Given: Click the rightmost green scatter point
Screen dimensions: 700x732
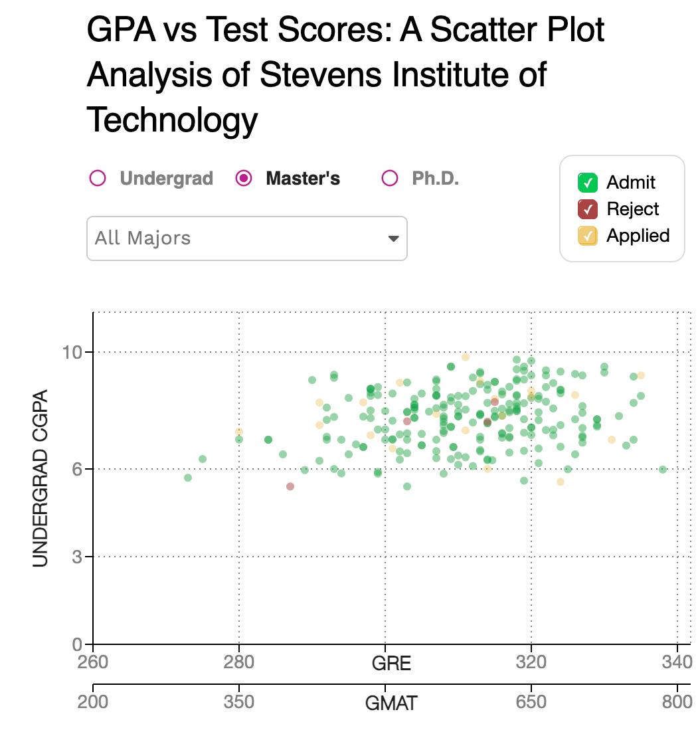Looking at the screenshot, I should click(x=663, y=469).
